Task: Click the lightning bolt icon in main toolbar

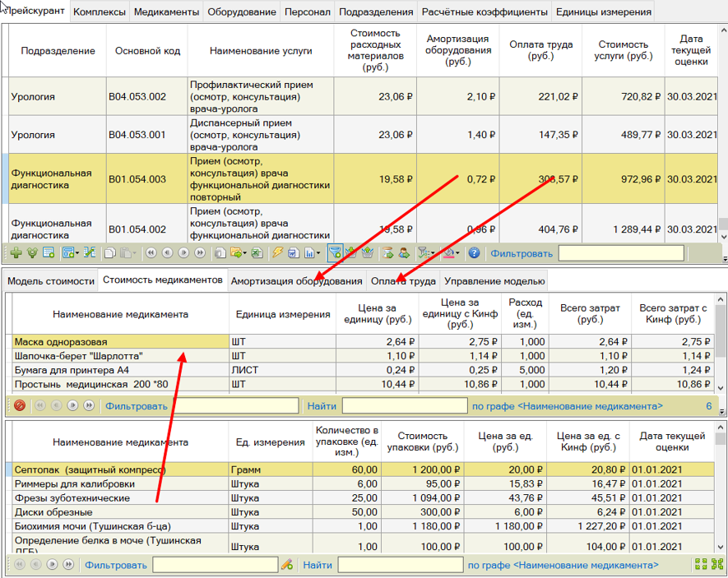Action: pyautogui.click(x=277, y=252)
